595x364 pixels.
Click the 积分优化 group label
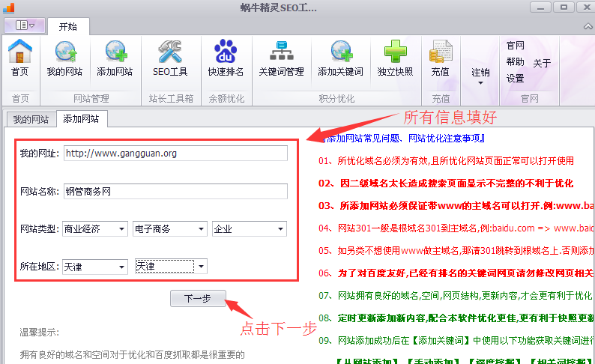[x=336, y=99]
